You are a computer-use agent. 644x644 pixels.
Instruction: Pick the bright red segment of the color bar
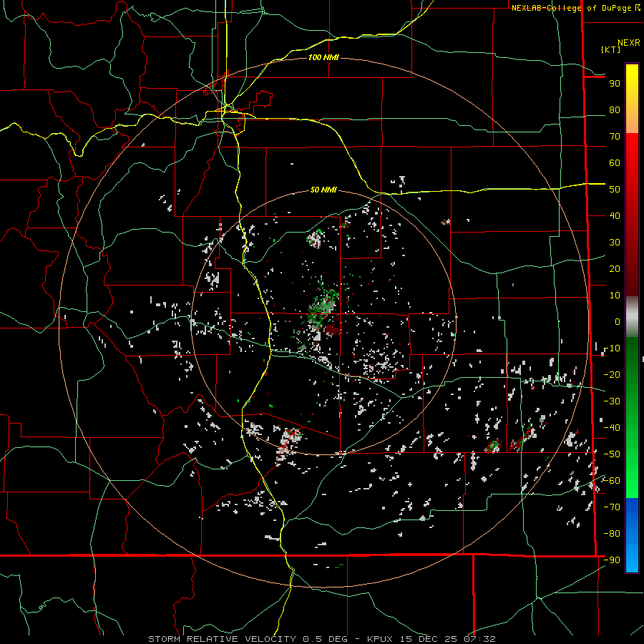tap(632, 165)
